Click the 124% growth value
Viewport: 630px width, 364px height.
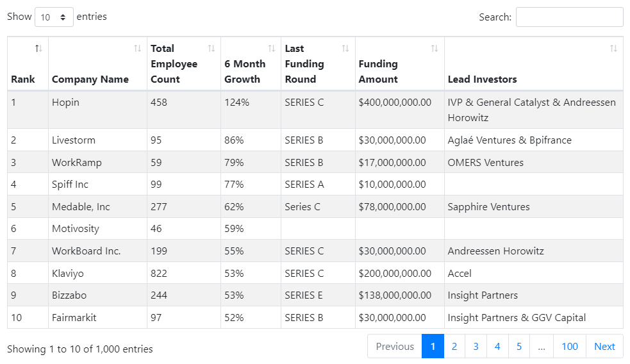pos(236,103)
